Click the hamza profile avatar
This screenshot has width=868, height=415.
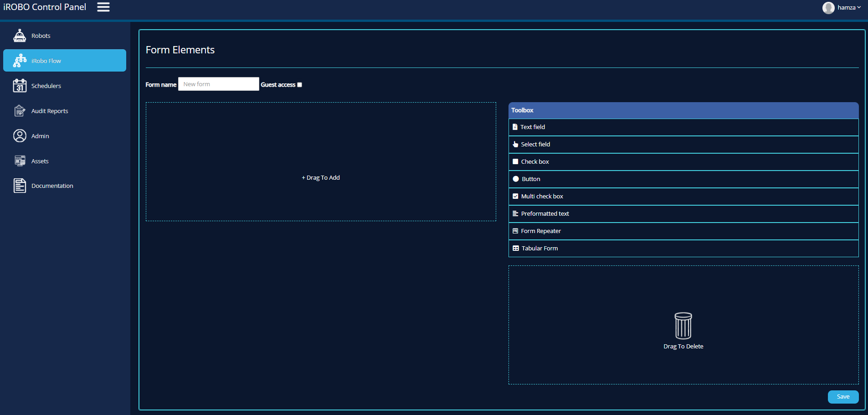point(828,8)
